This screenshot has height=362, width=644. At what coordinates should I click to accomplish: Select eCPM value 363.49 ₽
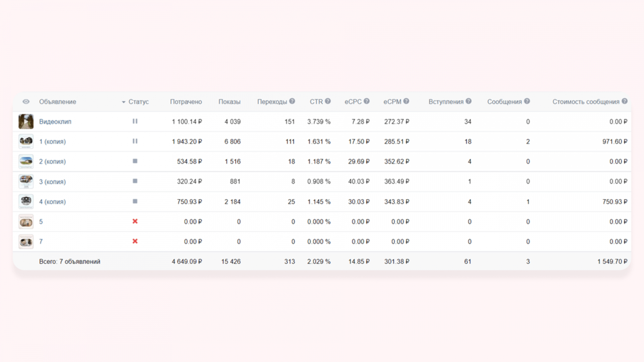pos(396,181)
